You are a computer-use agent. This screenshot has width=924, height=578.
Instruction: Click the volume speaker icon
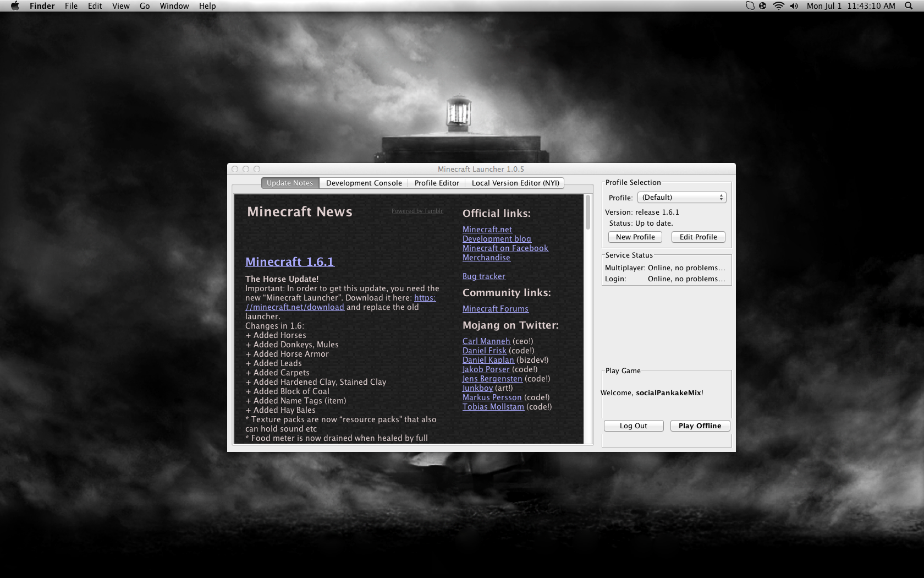[794, 6]
